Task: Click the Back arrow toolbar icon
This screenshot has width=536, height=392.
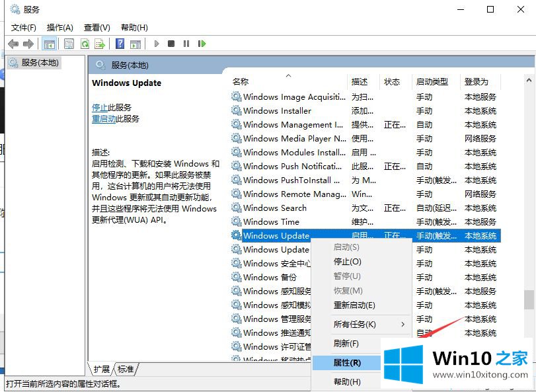Action: (x=13, y=44)
